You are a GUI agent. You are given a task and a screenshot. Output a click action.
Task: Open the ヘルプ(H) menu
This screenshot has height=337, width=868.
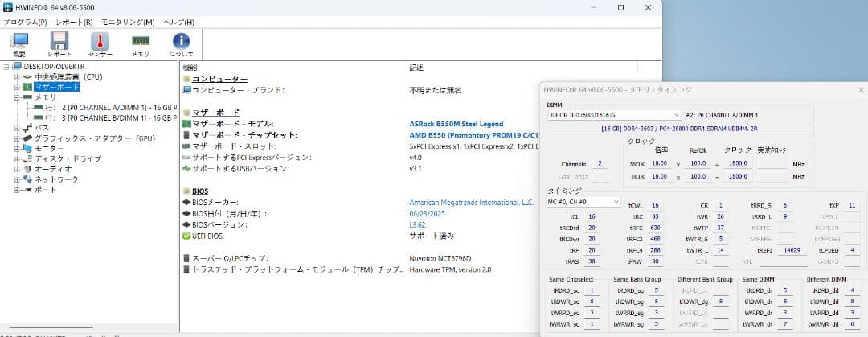[x=178, y=23]
